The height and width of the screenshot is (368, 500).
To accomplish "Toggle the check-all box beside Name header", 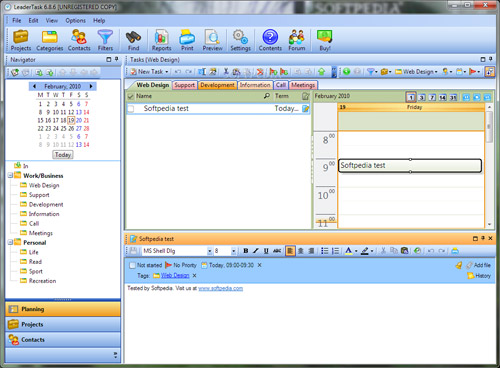I will pyautogui.click(x=131, y=96).
